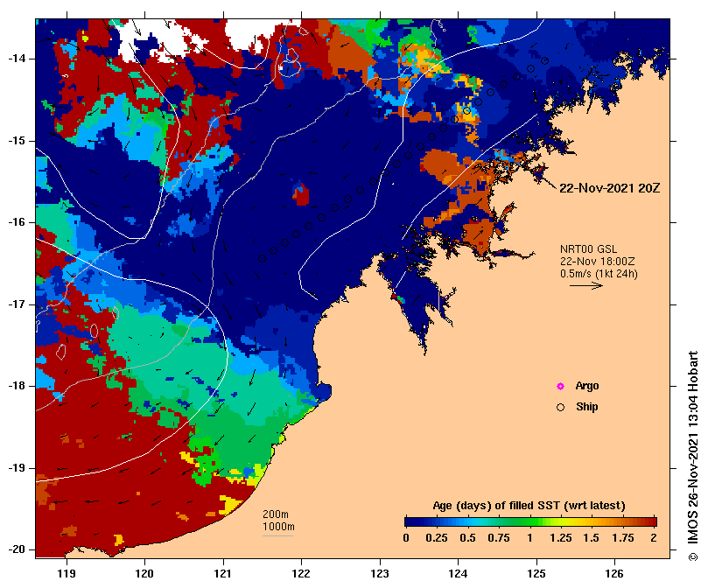Click the '-14' latitude axis label
This screenshot has height=588, width=708.
click(x=18, y=59)
